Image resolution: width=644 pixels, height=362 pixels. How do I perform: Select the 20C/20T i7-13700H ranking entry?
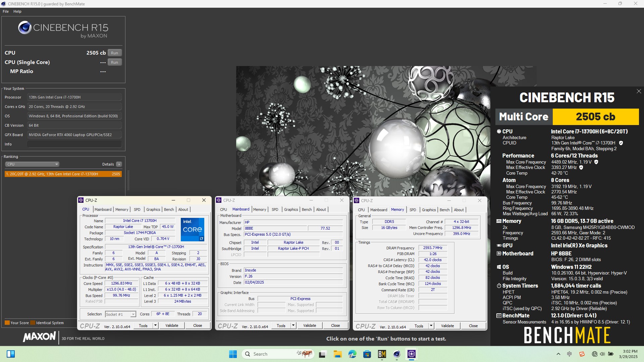click(63, 174)
